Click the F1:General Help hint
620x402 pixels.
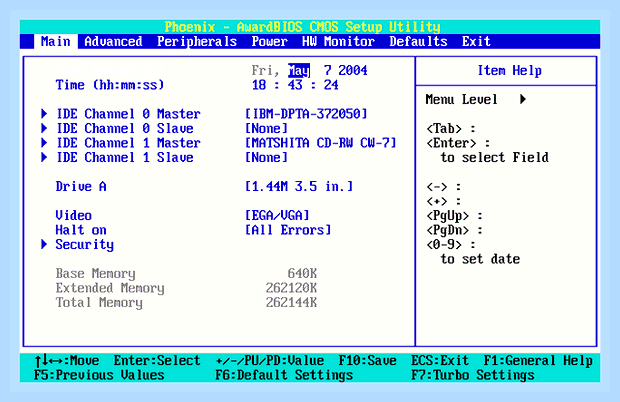[538, 360]
